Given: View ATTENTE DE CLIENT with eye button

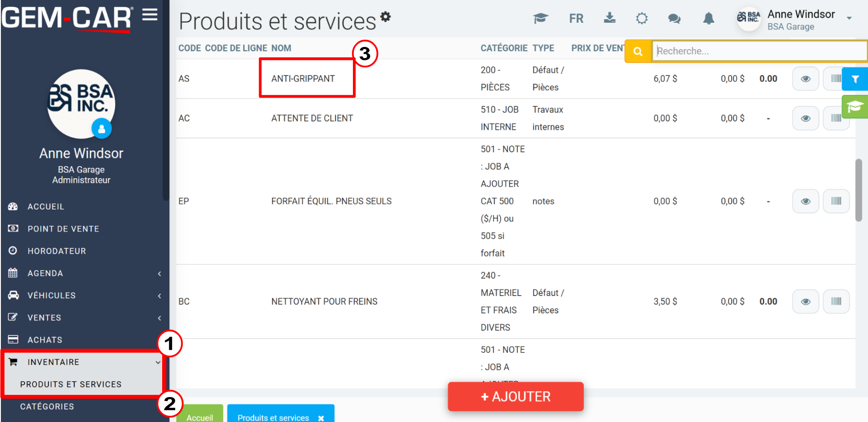Looking at the screenshot, I should [805, 118].
